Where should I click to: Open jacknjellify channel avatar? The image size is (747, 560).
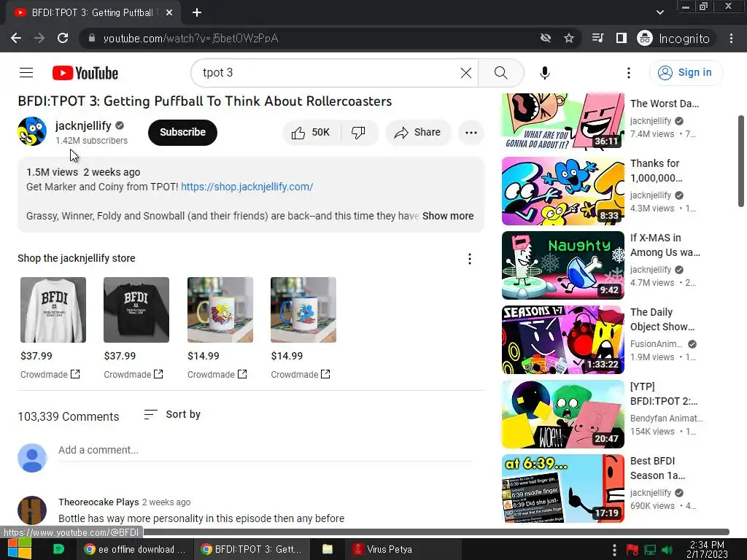click(32, 131)
